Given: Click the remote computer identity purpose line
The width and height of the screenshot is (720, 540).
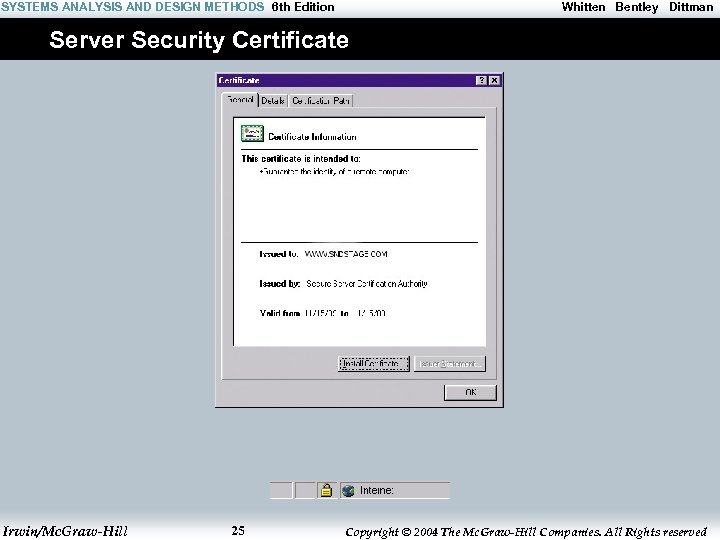Looking at the screenshot, I should pyautogui.click(x=334, y=172).
